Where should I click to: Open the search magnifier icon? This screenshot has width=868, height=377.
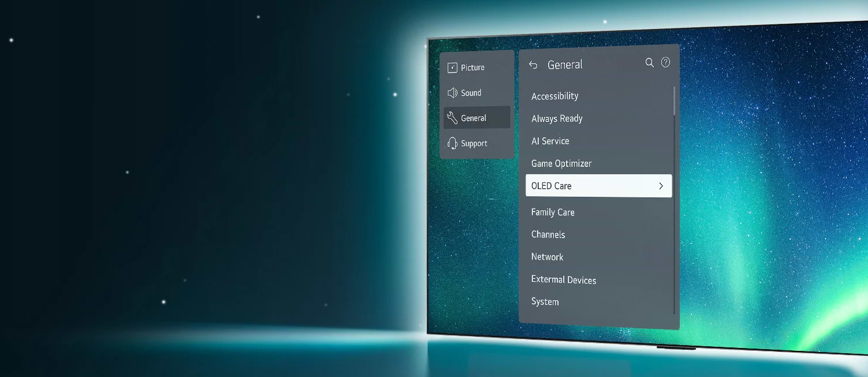click(x=650, y=62)
